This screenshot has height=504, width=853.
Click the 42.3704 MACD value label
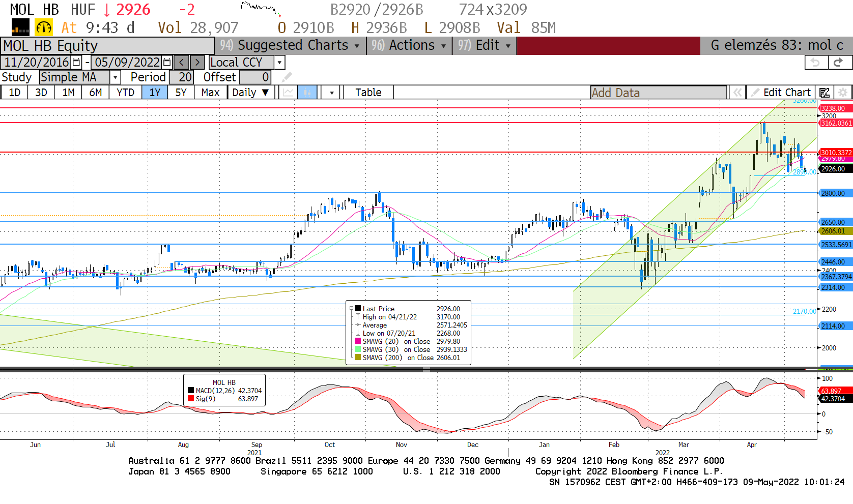[x=835, y=399]
